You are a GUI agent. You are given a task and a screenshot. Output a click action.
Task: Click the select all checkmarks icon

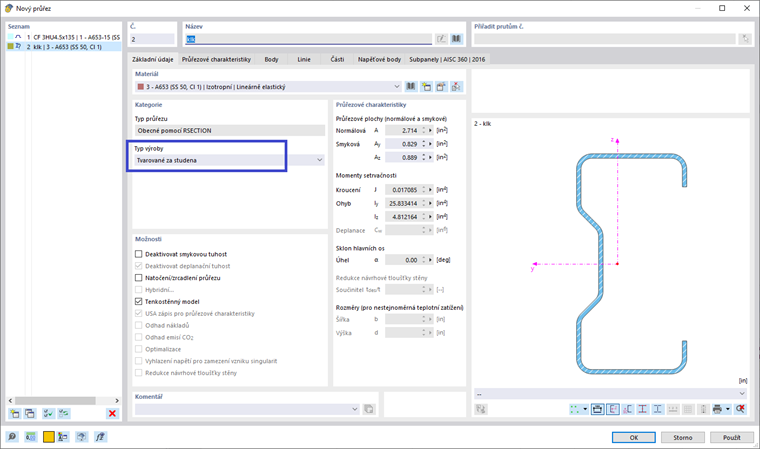point(48,414)
